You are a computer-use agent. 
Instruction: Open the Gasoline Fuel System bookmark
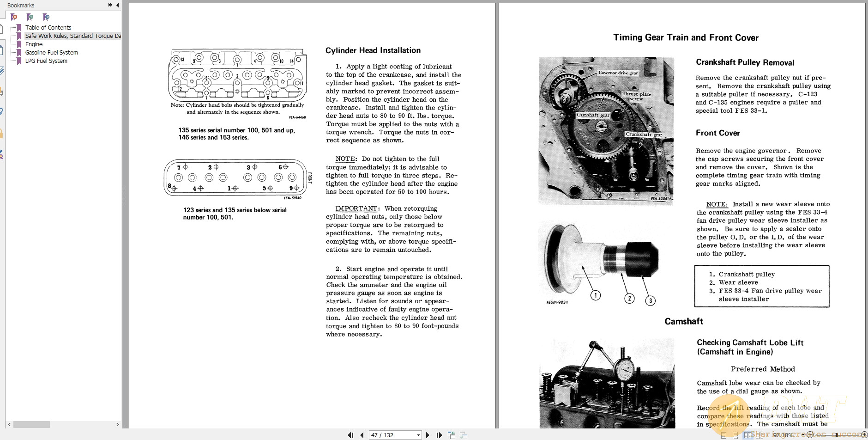click(x=51, y=52)
